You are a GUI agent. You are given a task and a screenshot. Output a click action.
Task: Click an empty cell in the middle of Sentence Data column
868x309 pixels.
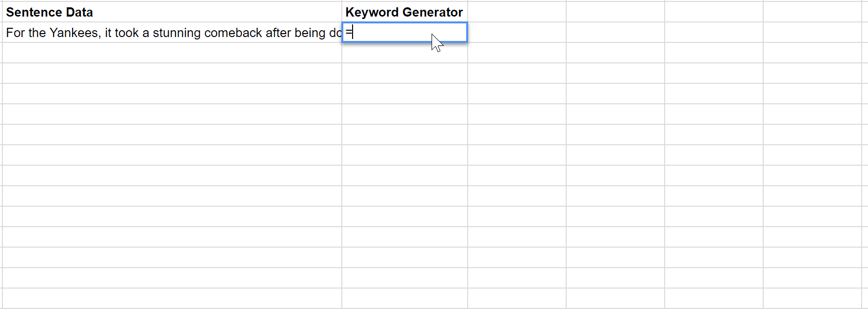171,155
